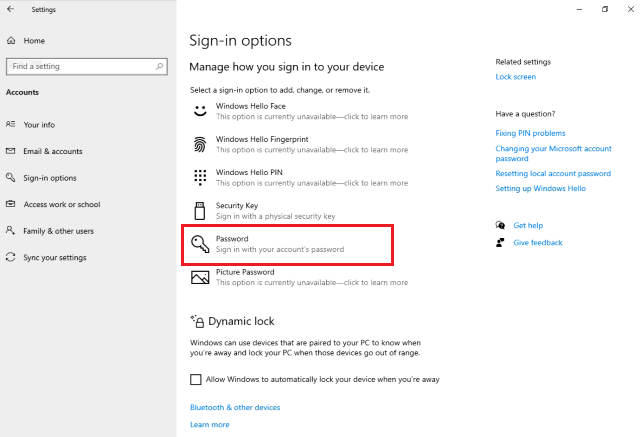Click the Windows Hello Face smiley icon
Image resolution: width=640 pixels, height=437 pixels.
click(199, 110)
